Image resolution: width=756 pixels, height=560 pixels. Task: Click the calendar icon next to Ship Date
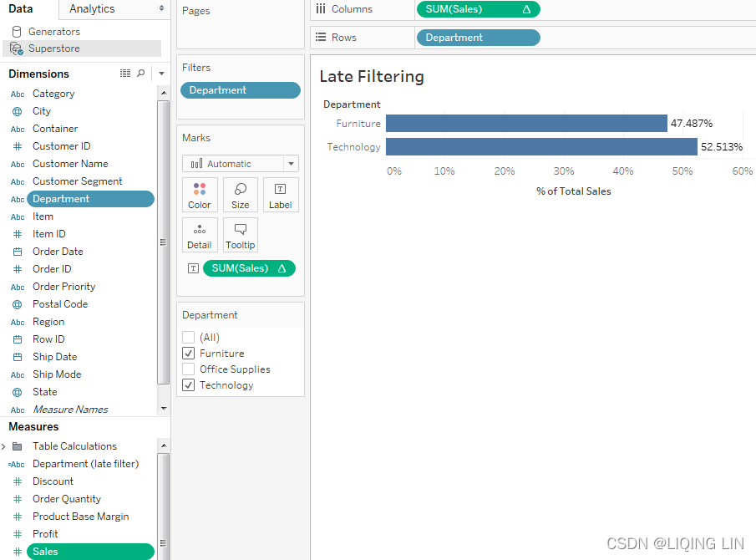pos(18,357)
